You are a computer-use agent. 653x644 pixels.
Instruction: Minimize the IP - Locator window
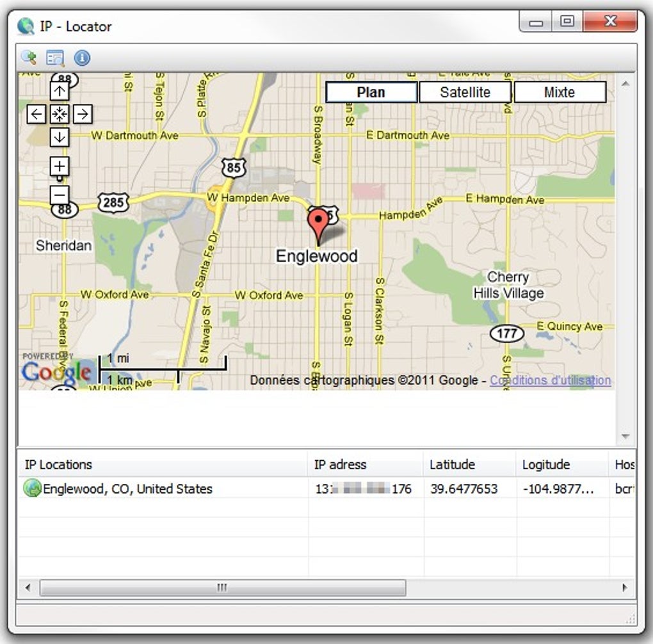click(536, 21)
